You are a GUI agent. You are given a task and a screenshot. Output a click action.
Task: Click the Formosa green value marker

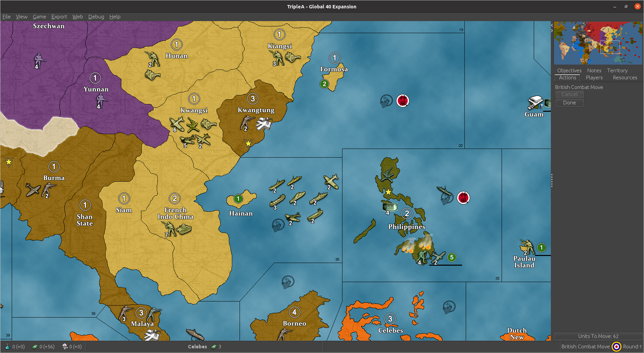[x=324, y=84]
